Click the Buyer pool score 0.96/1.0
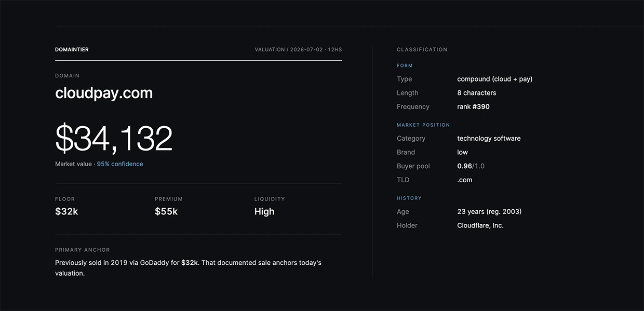This screenshot has width=644, height=311. pyautogui.click(x=471, y=166)
